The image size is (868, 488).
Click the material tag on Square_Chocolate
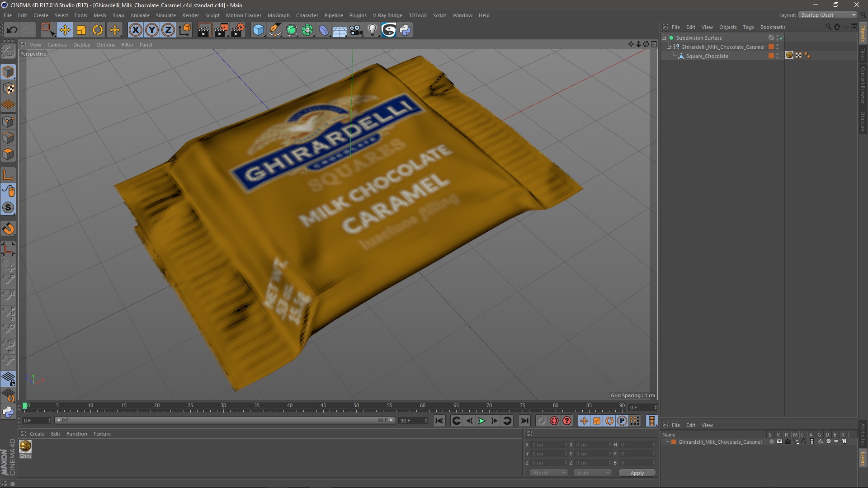(789, 55)
